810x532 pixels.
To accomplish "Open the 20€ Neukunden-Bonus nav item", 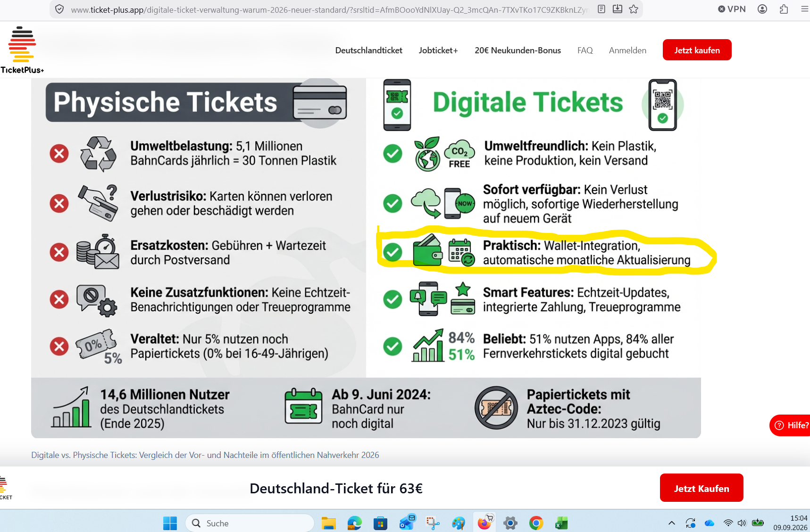I will pyautogui.click(x=518, y=50).
